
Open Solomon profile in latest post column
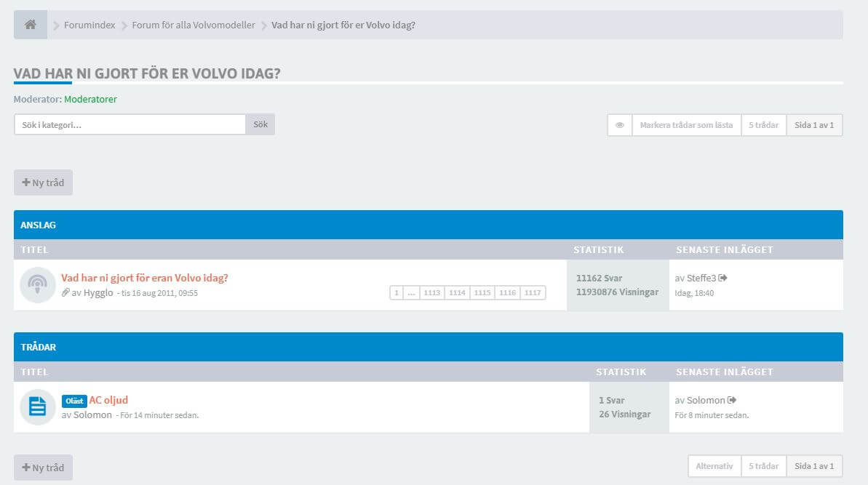tap(706, 400)
